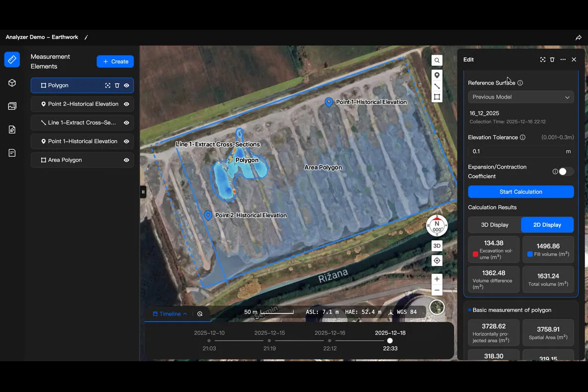Click the 3D view toggle button
The width and height of the screenshot is (588, 392).
pos(437,246)
